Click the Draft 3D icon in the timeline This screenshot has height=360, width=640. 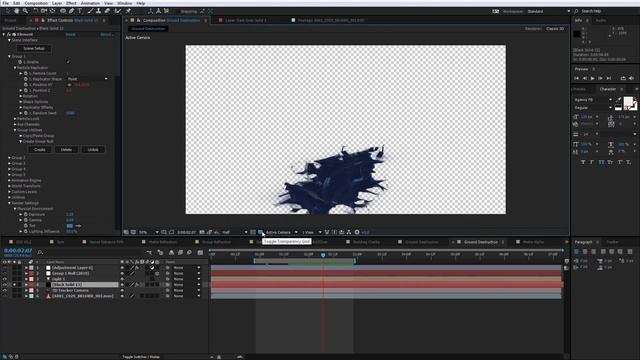tap(160, 253)
